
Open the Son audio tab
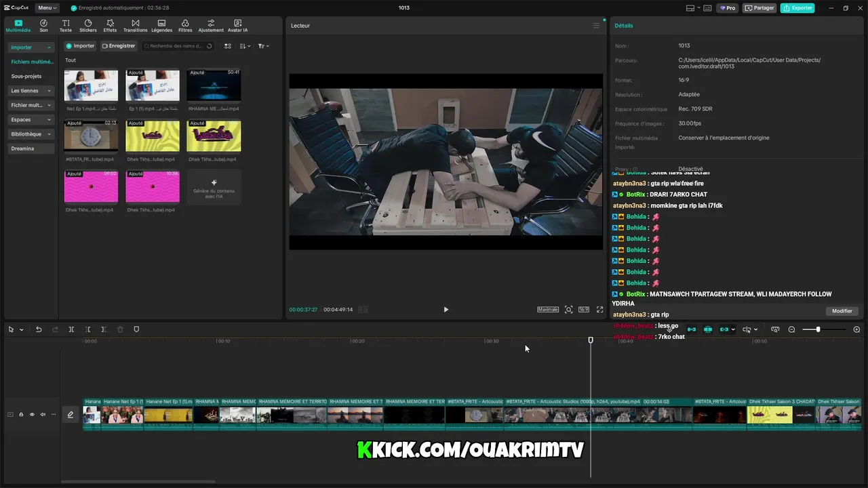pyautogui.click(x=43, y=26)
